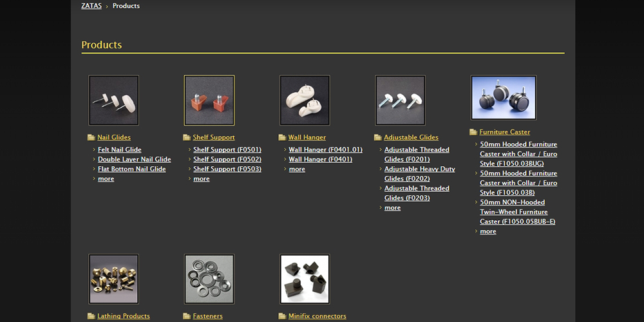Open the Wall Hanger category link

pyautogui.click(x=307, y=137)
